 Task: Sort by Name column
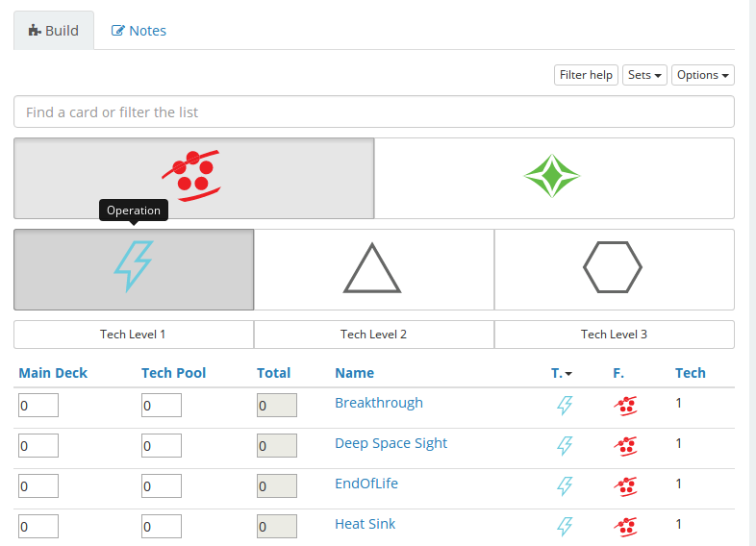354,373
